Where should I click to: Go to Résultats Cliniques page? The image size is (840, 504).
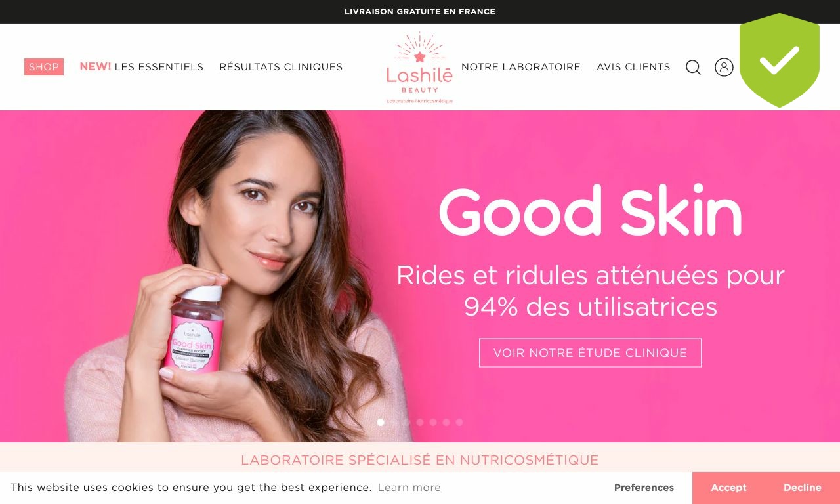coord(281,67)
